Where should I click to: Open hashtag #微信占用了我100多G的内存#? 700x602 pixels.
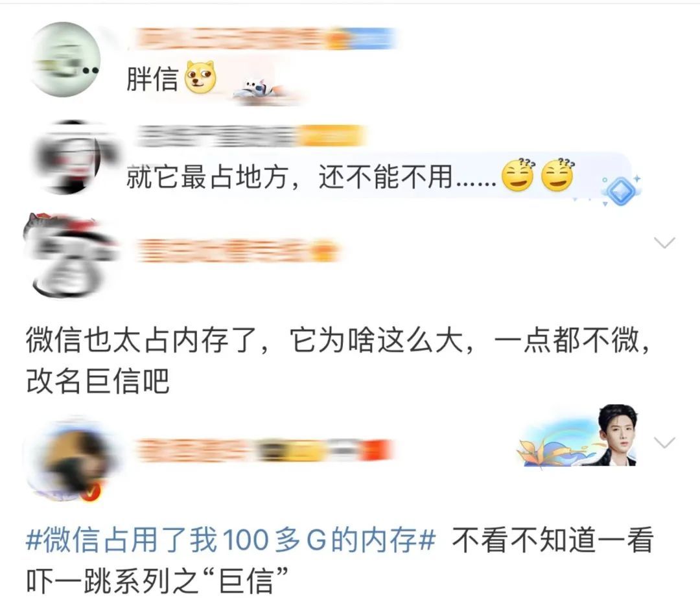pyautogui.click(x=231, y=540)
